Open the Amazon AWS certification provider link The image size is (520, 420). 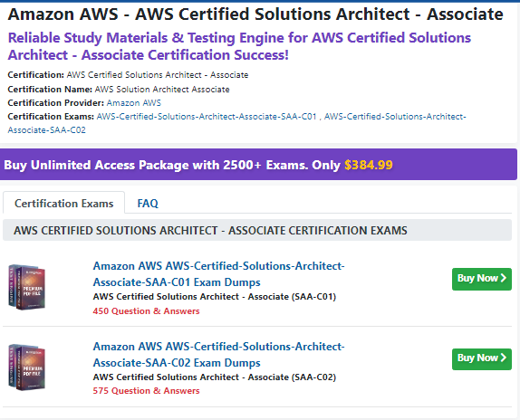134,103
